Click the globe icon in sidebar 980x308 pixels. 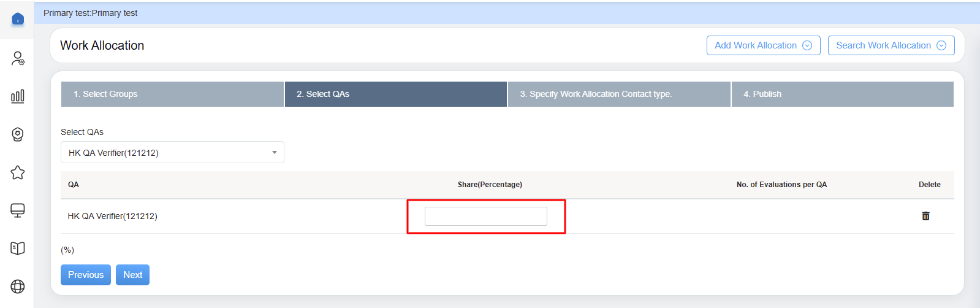[x=18, y=287]
